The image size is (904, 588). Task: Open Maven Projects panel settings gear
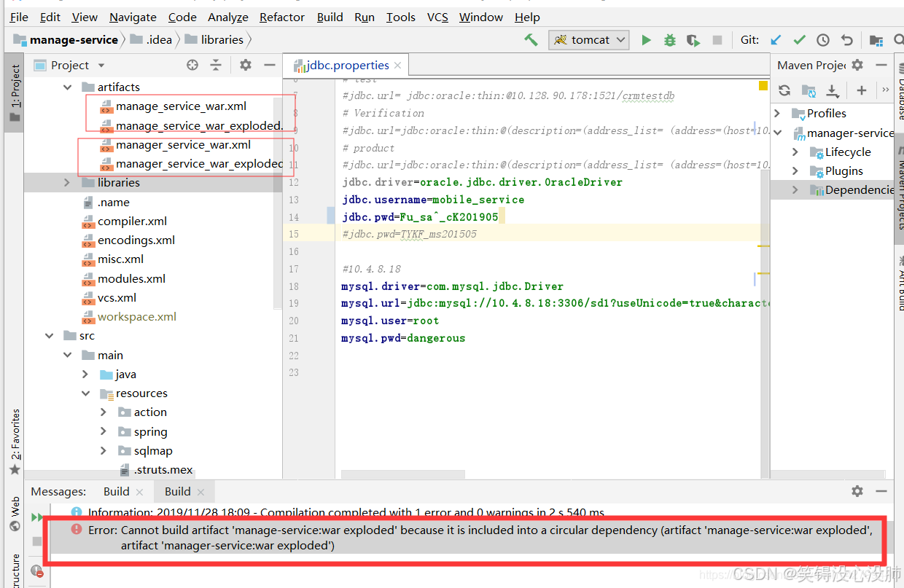point(857,65)
